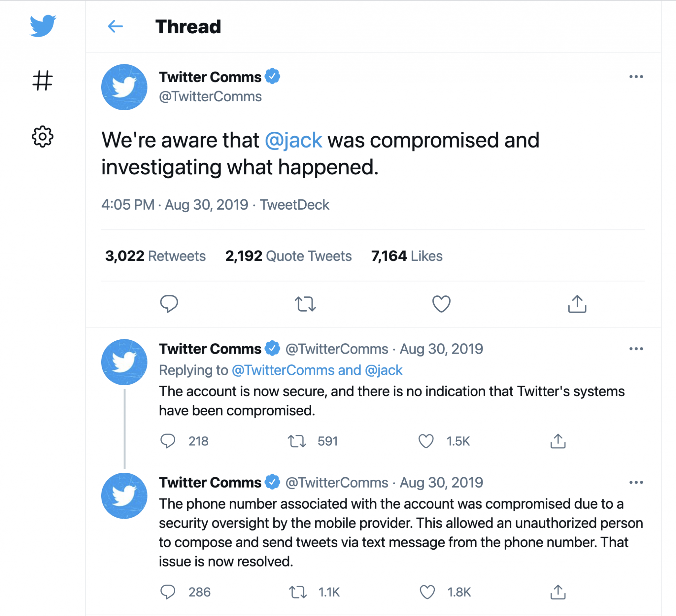Share the main tweet
The image size is (676, 616).
click(x=577, y=303)
